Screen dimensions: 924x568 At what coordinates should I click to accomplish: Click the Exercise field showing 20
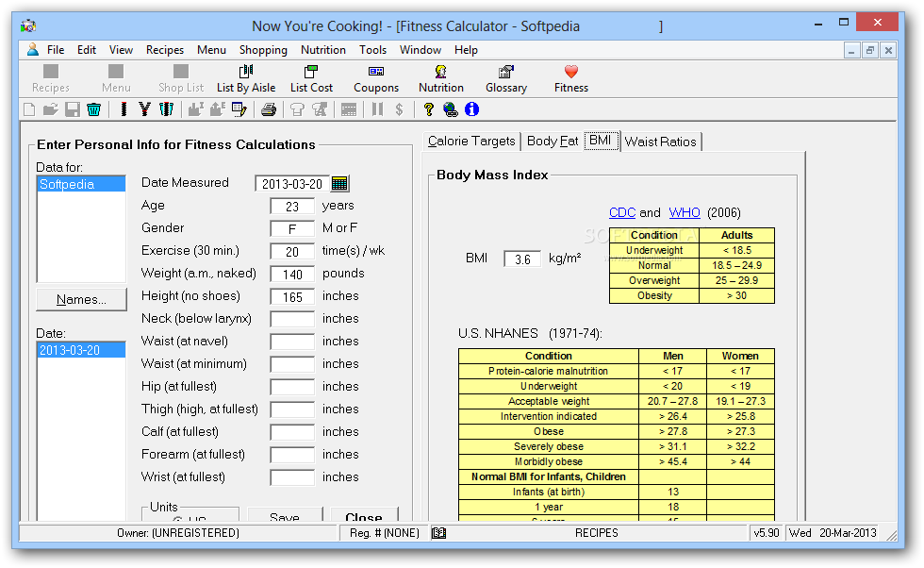point(292,252)
